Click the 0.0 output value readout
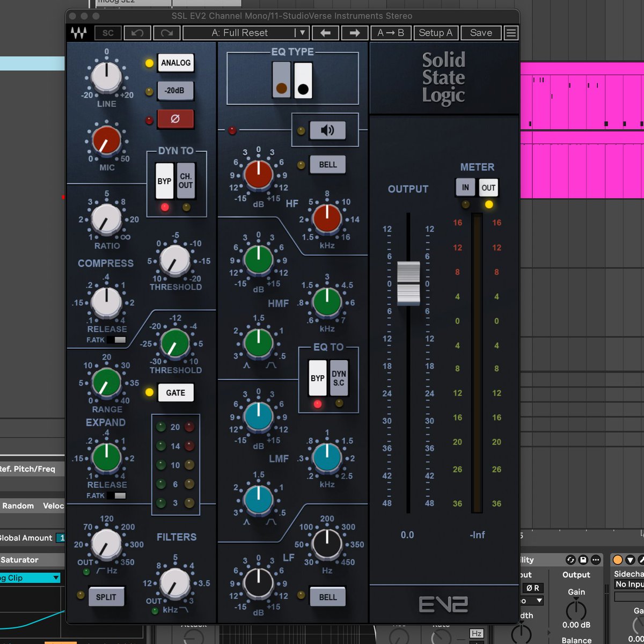The height and width of the screenshot is (644, 644). [407, 535]
